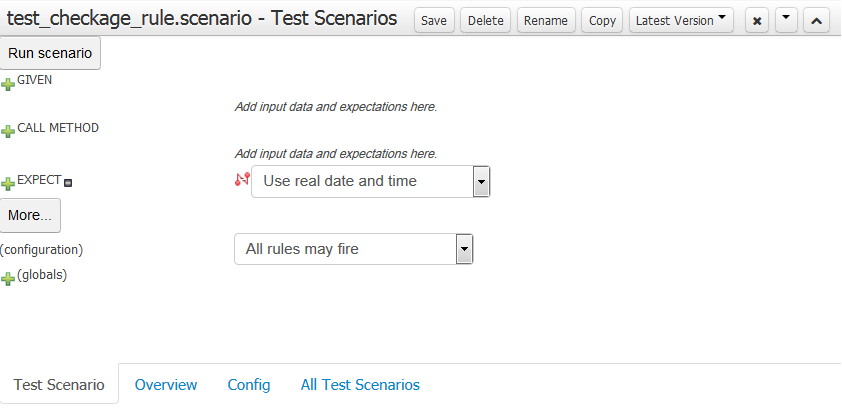Click the up-chevron icon in the toolbar

tap(816, 21)
